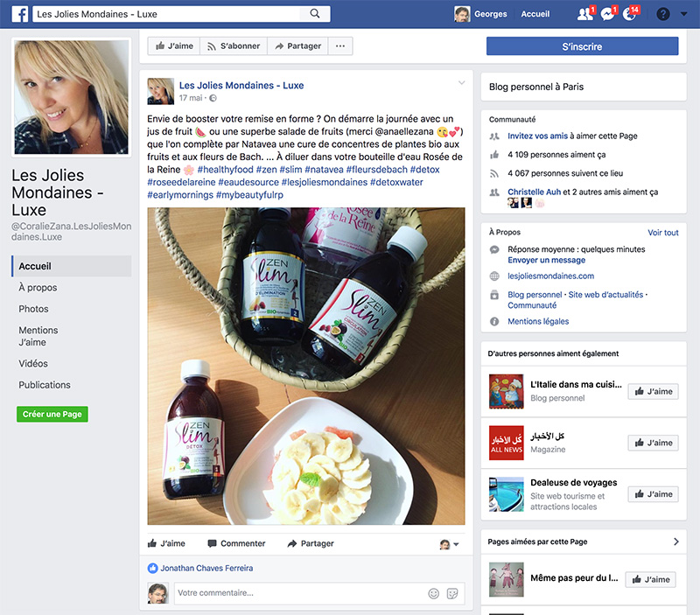This screenshot has height=615, width=700.
Task: Open the Dealeuse de voyages thumbnail
Action: tap(507, 494)
